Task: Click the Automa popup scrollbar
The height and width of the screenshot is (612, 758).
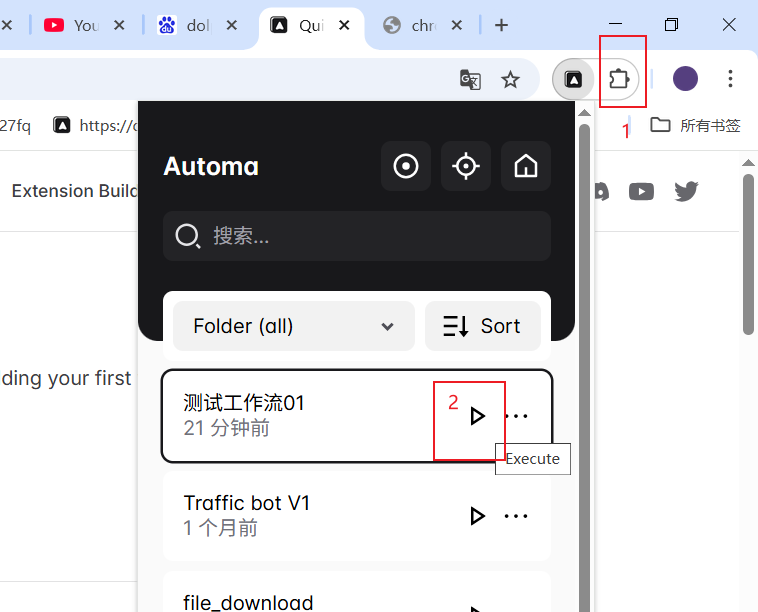Action: tap(584, 367)
